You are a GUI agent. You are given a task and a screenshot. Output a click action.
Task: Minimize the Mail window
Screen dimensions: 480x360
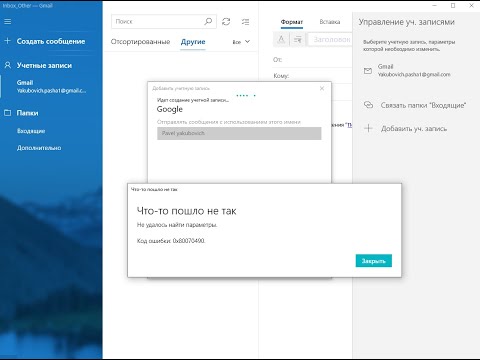[434, 5]
